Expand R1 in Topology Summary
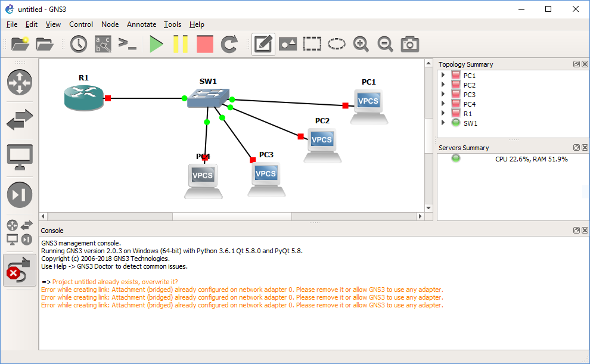The image size is (590, 364). tap(443, 113)
